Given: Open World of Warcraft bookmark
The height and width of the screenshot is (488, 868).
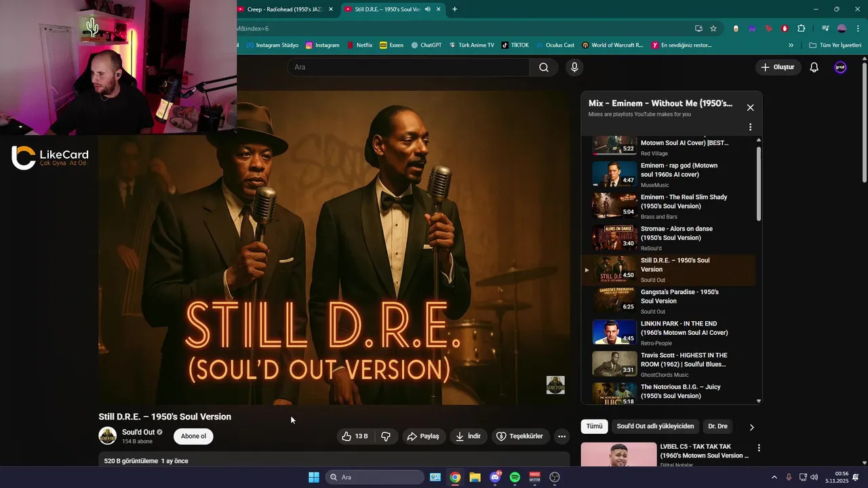Looking at the screenshot, I should [612, 45].
